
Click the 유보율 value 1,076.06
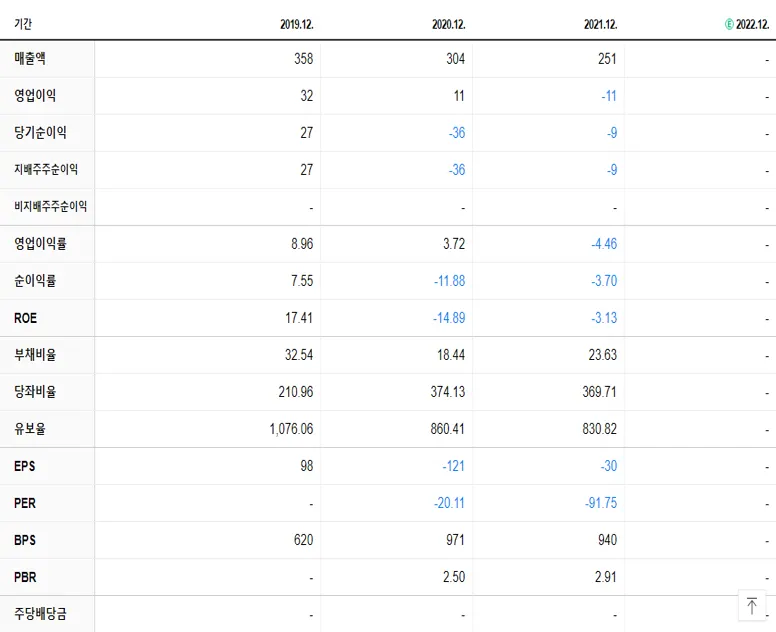pos(291,429)
